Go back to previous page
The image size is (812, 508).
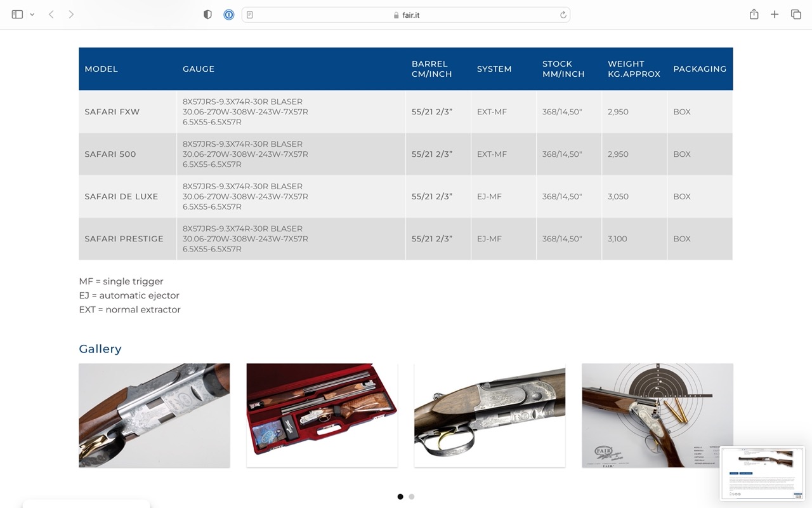pos(51,15)
